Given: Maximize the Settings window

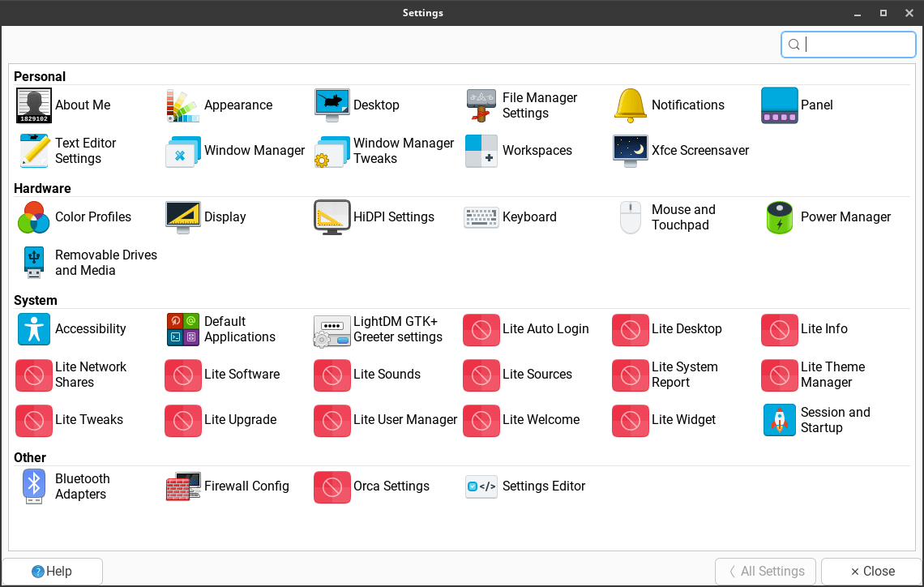Looking at the screenshot, I should coord(883,13).
